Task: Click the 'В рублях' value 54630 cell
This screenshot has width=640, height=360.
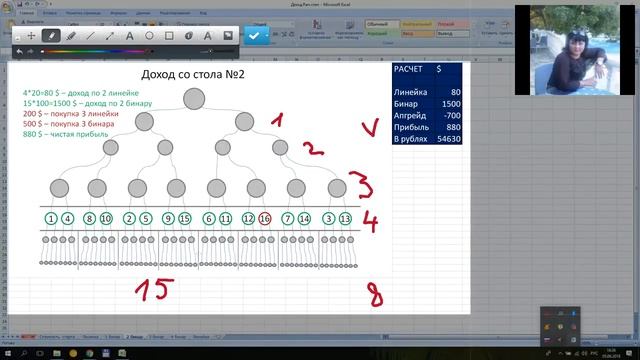Action: 449,139
